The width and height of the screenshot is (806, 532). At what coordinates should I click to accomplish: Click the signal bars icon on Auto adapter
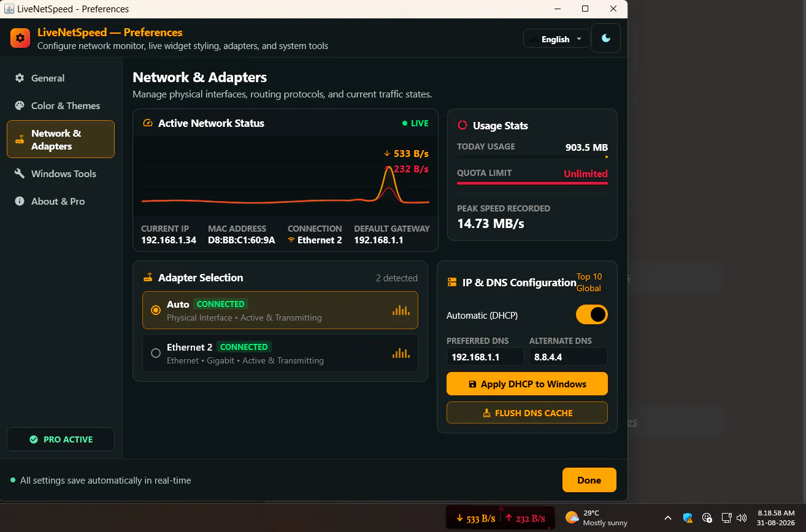click(x=401, y=310)
